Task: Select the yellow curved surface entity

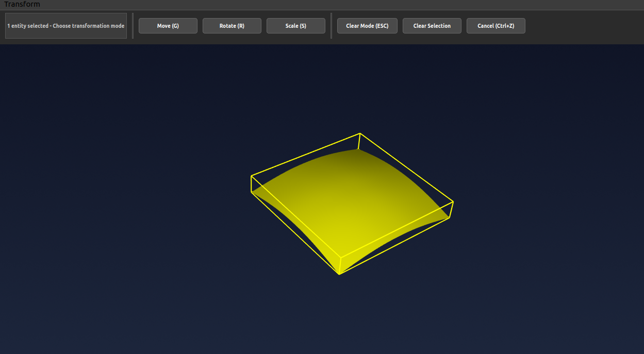Action: [351, 206]
